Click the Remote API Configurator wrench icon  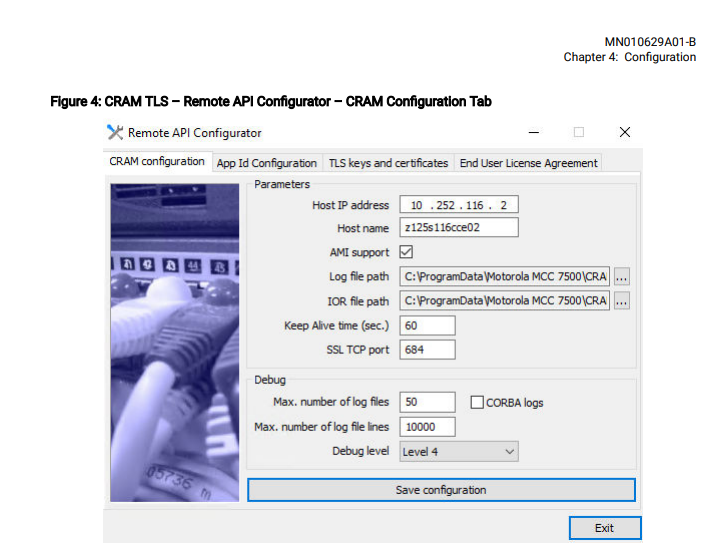click(115, 133)
